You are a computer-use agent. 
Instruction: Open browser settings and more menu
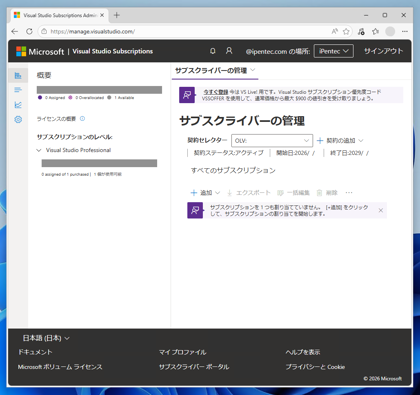coord(405,31)
